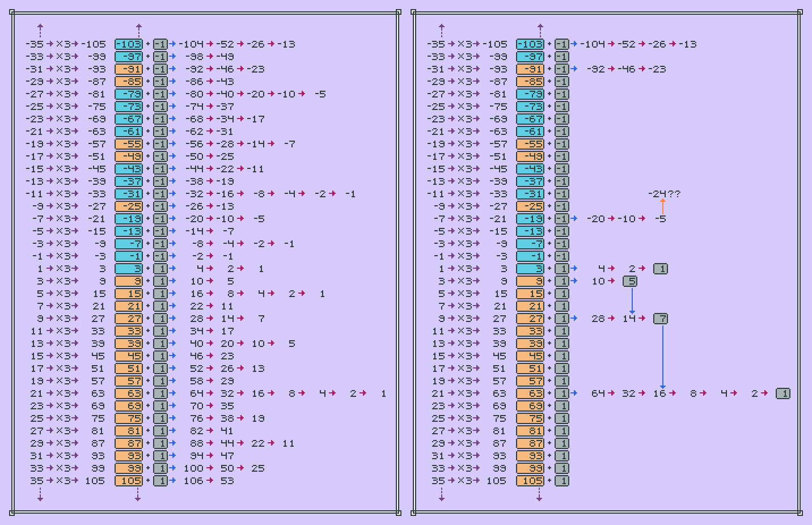Pick the cyan 3 cell in left panel
Viewport: 812px width, 525px height.
pos(129,269)
